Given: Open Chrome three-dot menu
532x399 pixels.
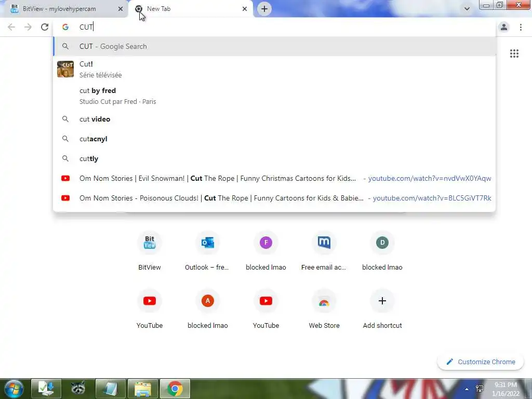Looking at the screenshot, I should point(521,27).
